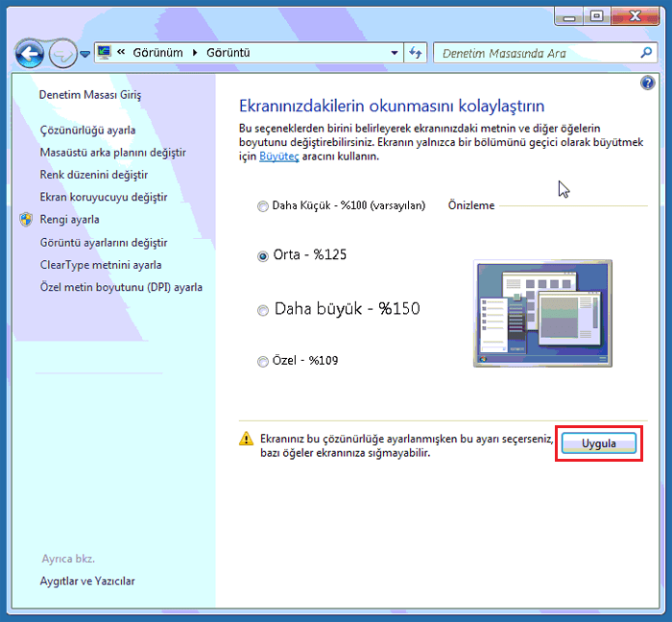672x622 pixels.
Task: Open Görüntü ayarlarını değiştir
Action: (104, 243)
